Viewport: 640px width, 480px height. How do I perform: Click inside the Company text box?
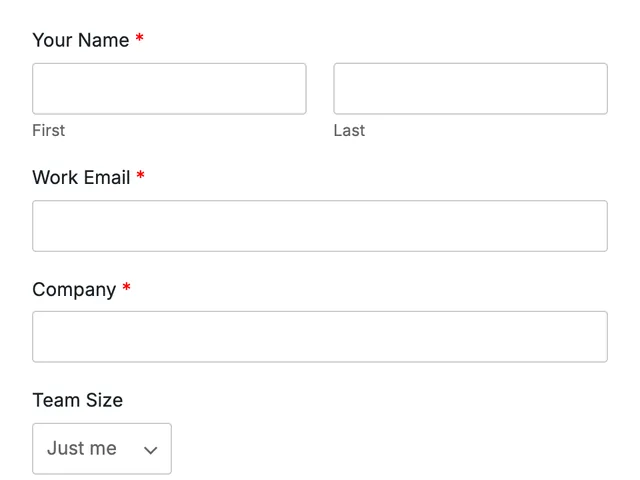[x=320, y=337]
